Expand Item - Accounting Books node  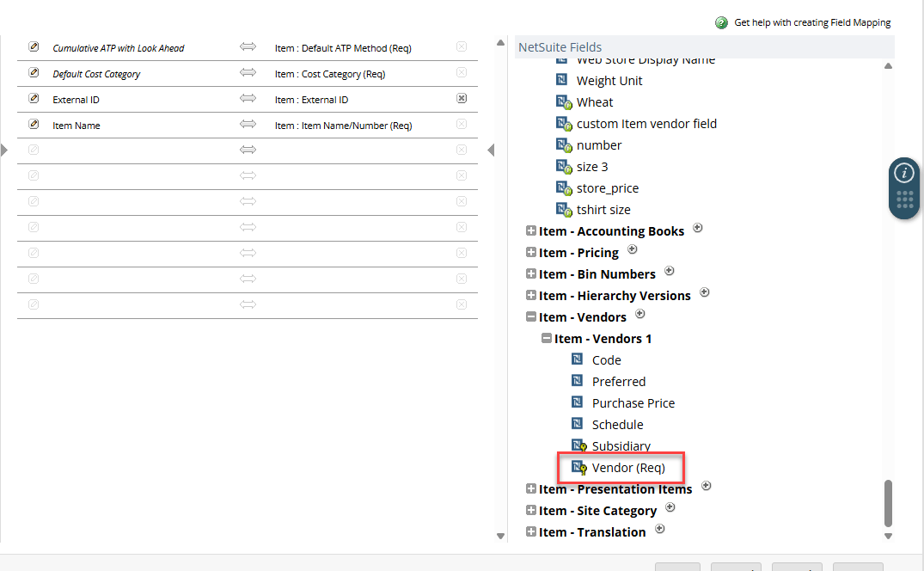(531, 231)
